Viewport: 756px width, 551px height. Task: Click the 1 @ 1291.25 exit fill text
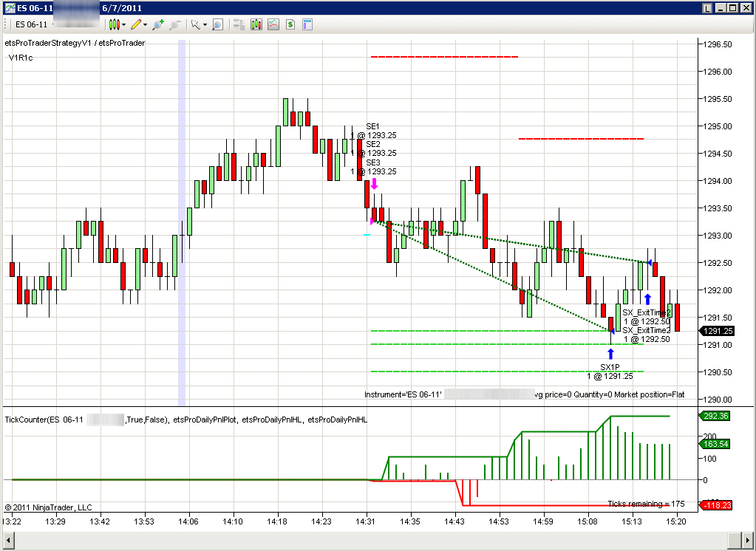610,376
